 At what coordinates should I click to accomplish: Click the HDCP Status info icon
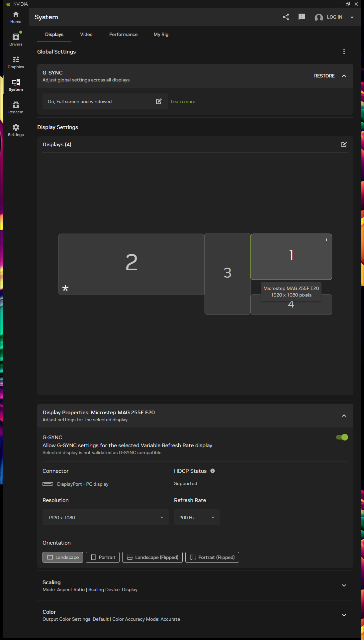(x=213, y=471)
